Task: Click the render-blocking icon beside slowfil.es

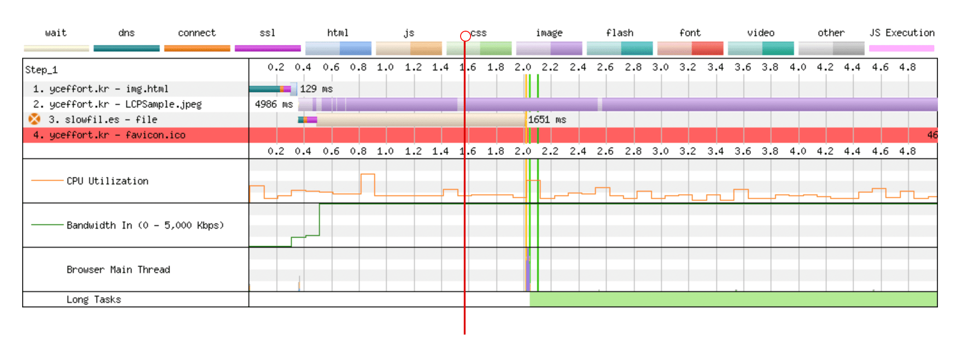Action: 34,119
